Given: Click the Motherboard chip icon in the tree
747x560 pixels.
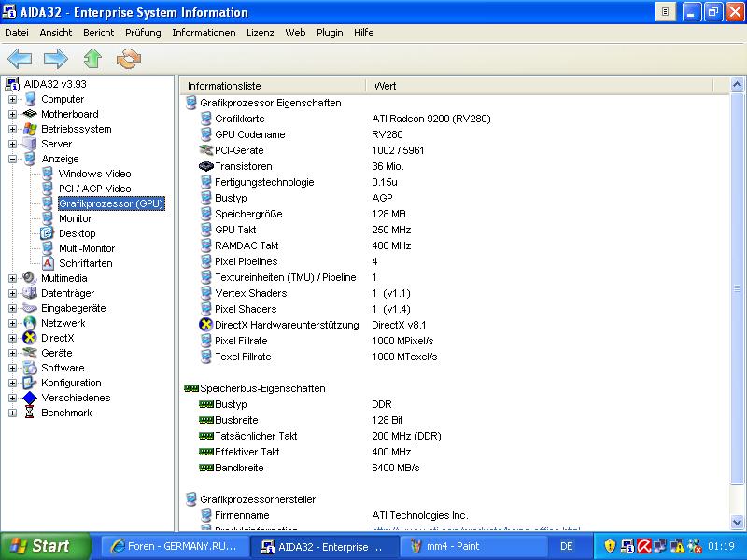Looking at the screenshot, I should pos(30,114).
